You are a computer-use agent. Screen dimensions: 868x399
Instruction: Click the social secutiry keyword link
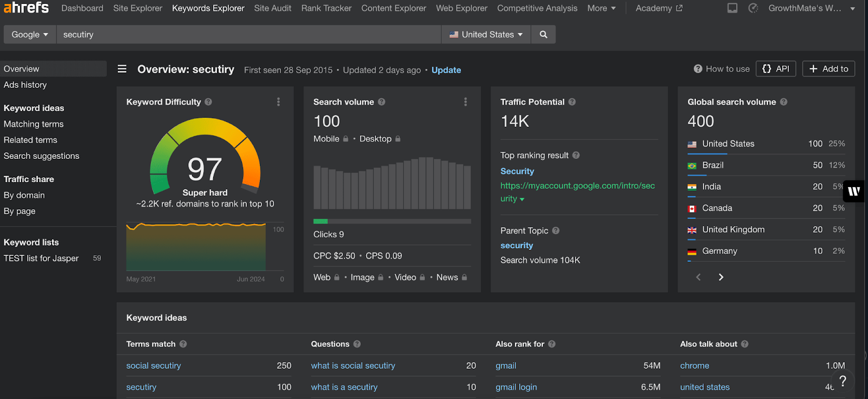click(x=154, y=365)
